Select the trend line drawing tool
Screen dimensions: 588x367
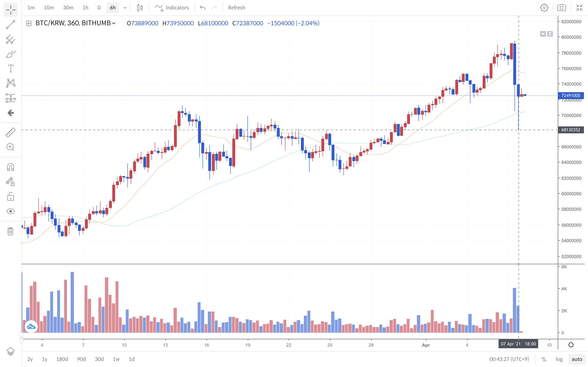[x=10, y=24]
